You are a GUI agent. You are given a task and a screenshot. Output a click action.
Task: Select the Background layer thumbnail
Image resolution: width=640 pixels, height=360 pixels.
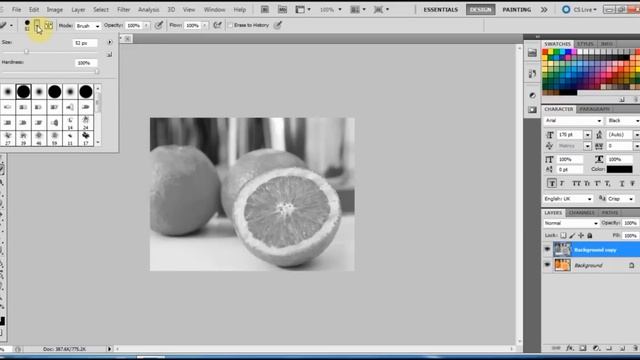coord(562,265)
